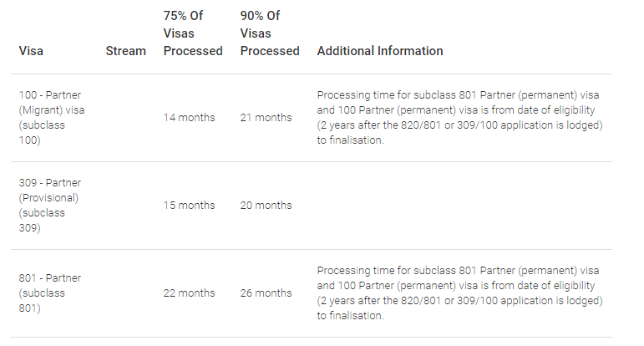Click empty Stream cell in subclass 309 row
The image size is (644, 346).
point(125,205)
